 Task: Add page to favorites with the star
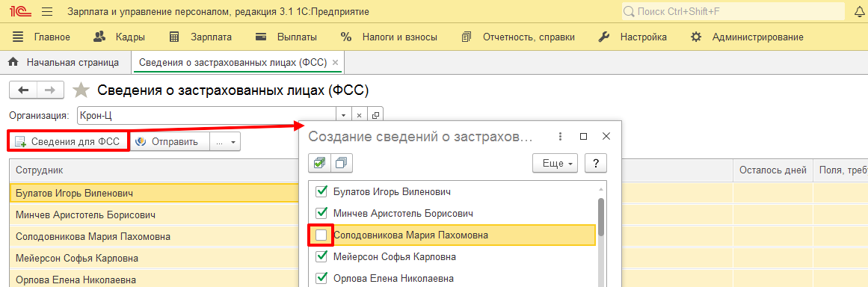pos(81,90)
